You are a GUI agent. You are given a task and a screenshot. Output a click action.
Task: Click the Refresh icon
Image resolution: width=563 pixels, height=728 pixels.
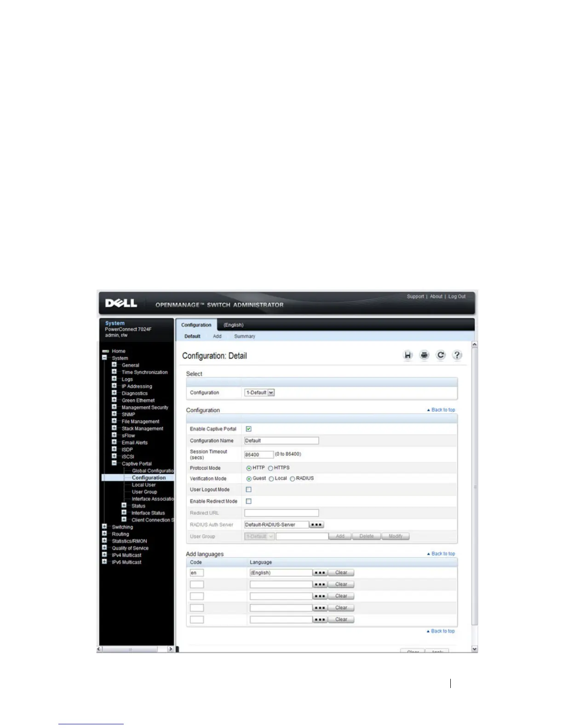coord(441,355)
